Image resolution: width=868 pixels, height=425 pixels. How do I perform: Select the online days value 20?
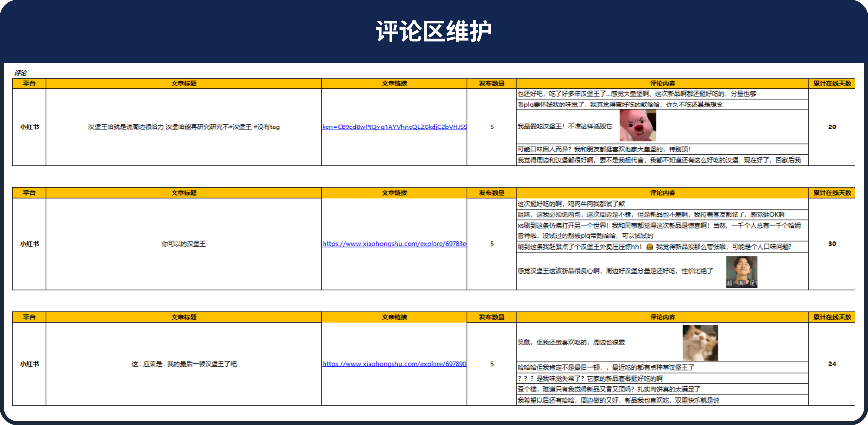832,127
